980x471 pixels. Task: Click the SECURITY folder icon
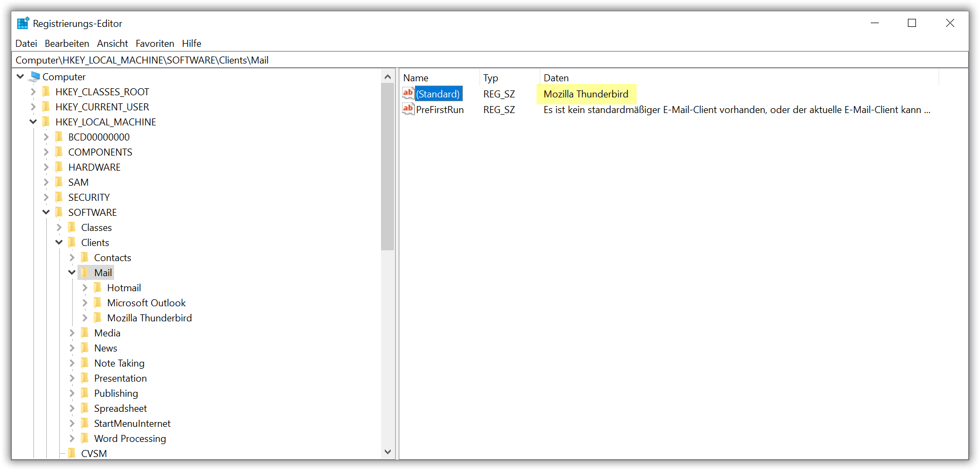click(x=59, y=197)
